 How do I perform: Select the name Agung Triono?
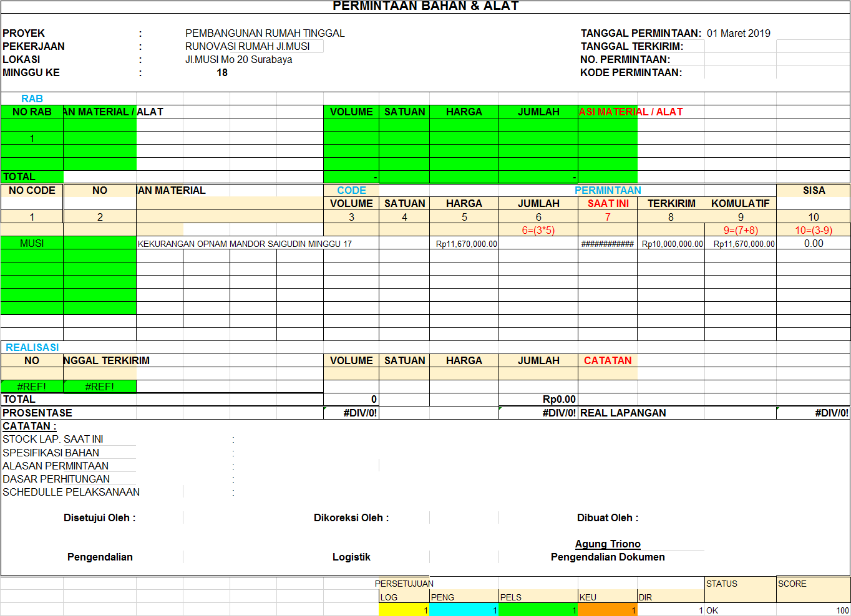coord(608,544)
